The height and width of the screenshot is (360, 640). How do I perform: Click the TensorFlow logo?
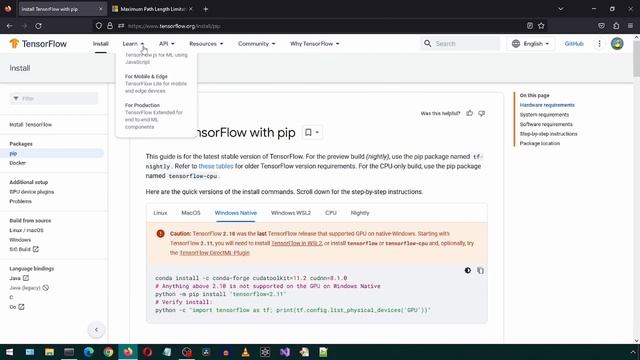(38, 44)
